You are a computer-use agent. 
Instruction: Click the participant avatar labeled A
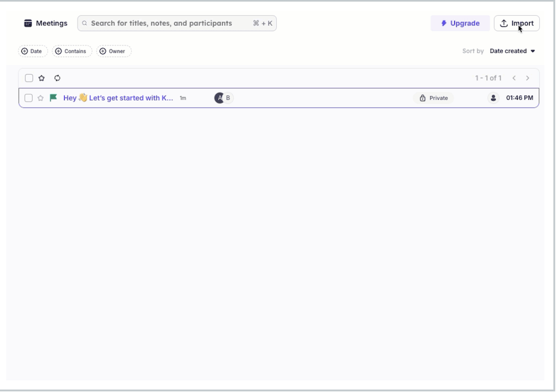218,97
